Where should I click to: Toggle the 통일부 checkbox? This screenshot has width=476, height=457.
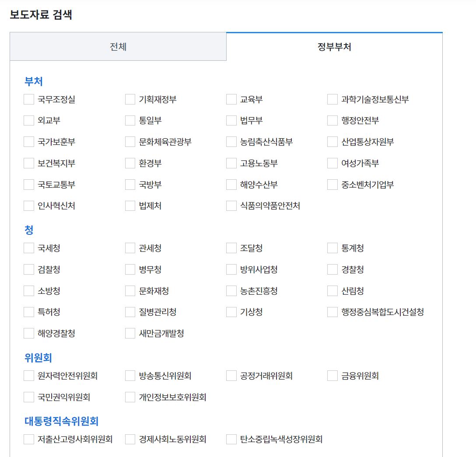click(130, 120)
